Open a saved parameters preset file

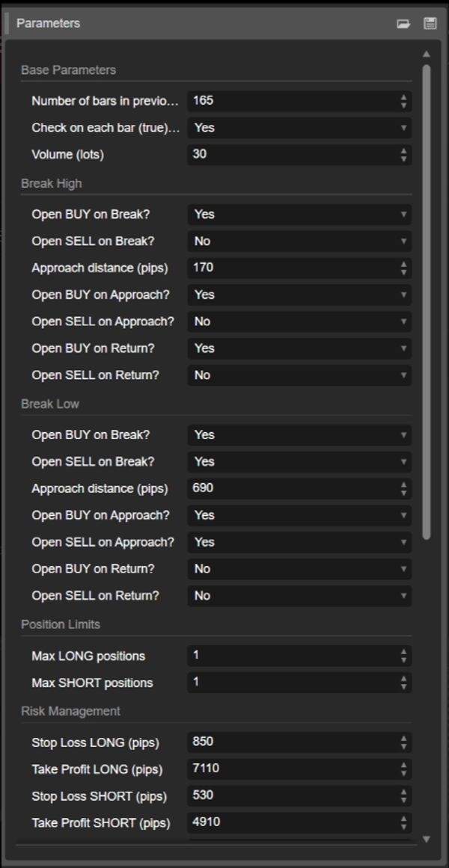(403, 23)
